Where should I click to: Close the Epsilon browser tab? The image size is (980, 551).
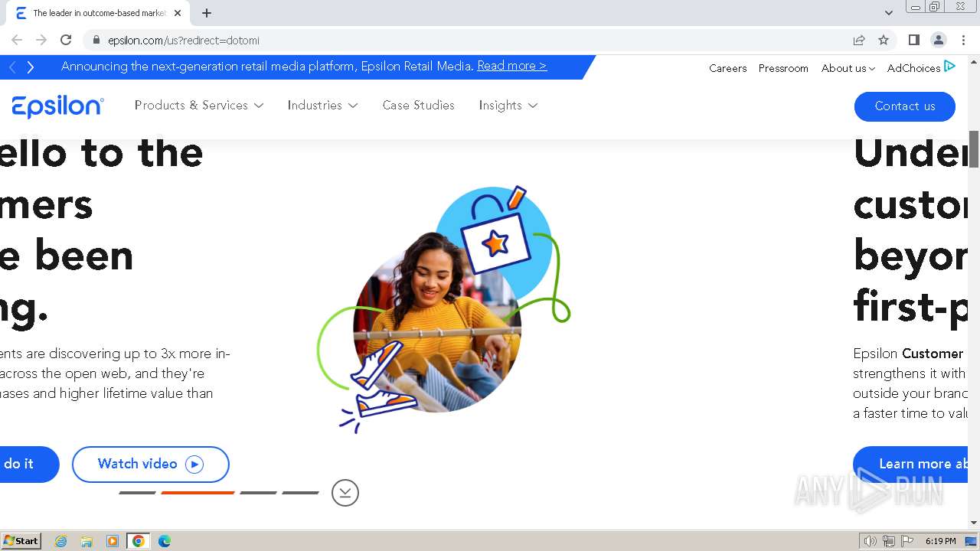(x=178, y=13)
